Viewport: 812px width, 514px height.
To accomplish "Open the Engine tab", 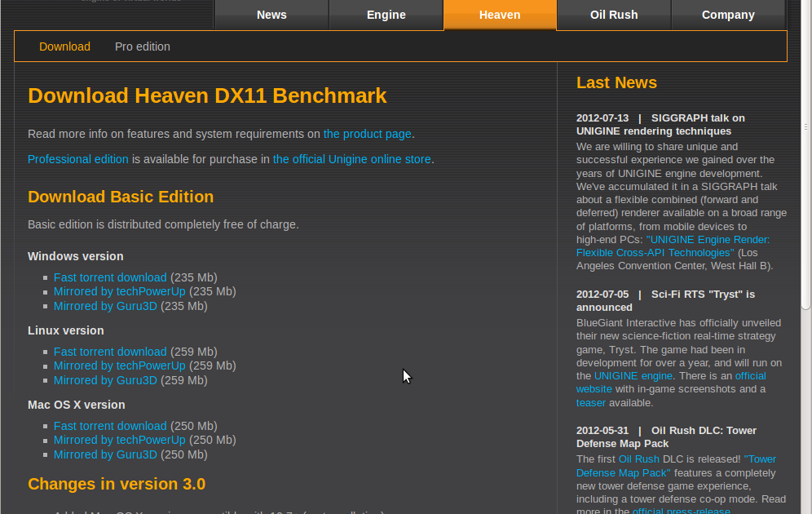I will (x=386, y=15).
